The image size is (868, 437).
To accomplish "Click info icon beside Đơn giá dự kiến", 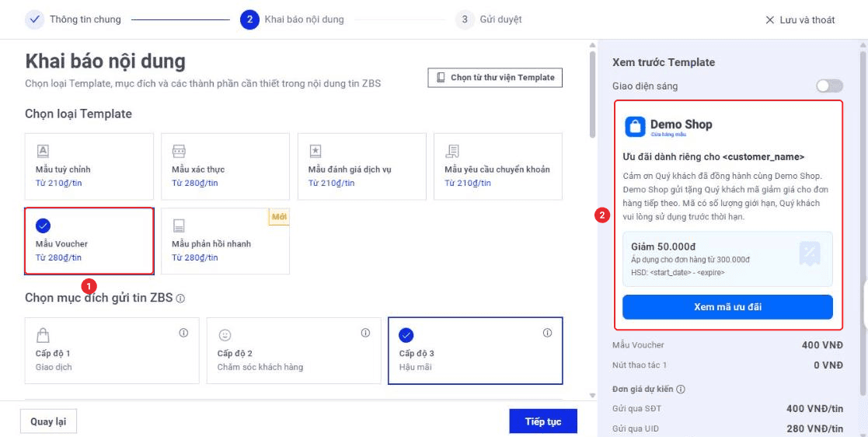I will pyautogui.click(x=681, y=390).
